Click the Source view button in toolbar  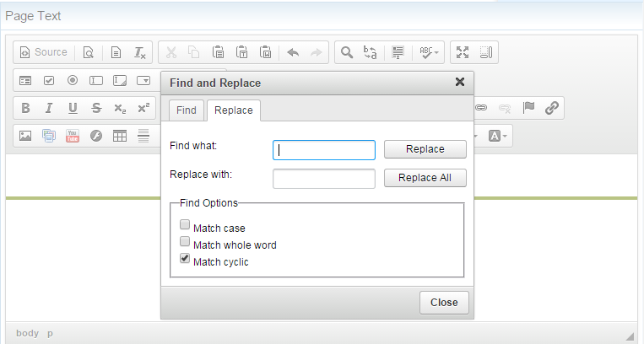coord(43,52)
